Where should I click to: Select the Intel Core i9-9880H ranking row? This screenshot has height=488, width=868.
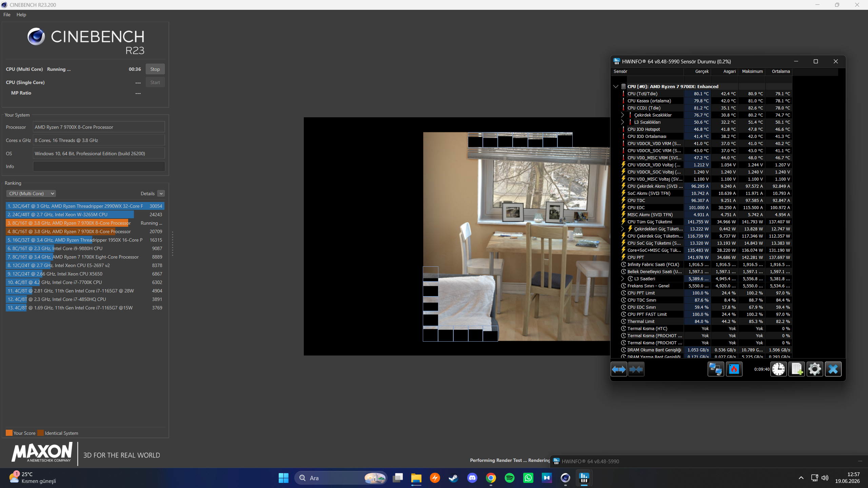pyautogui.click(x=85, y=248)
